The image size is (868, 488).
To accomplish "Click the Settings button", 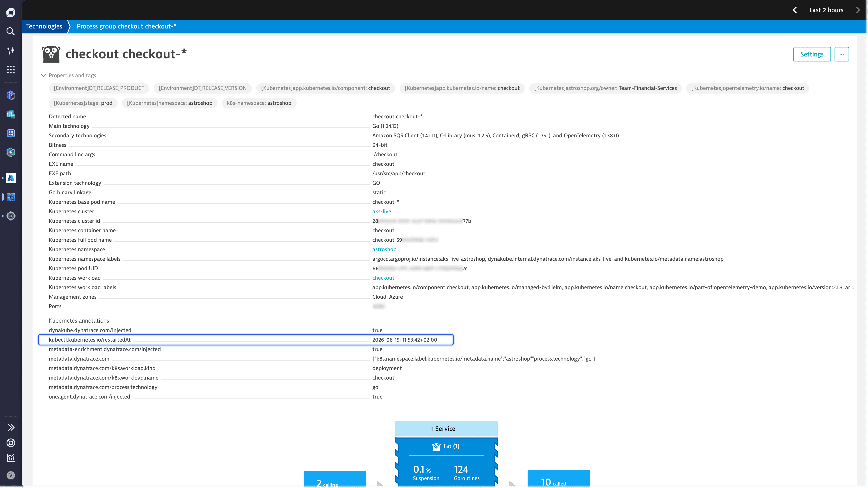I will coord(812,54).
